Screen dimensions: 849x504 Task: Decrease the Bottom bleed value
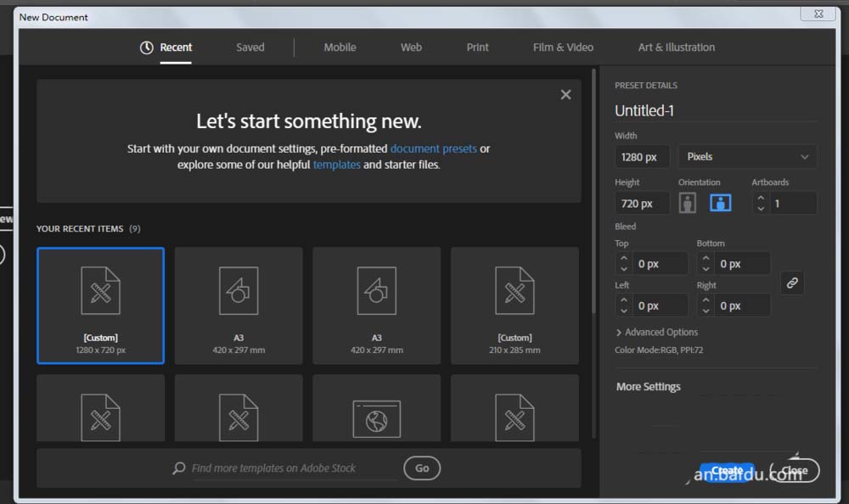coord(706,268)
